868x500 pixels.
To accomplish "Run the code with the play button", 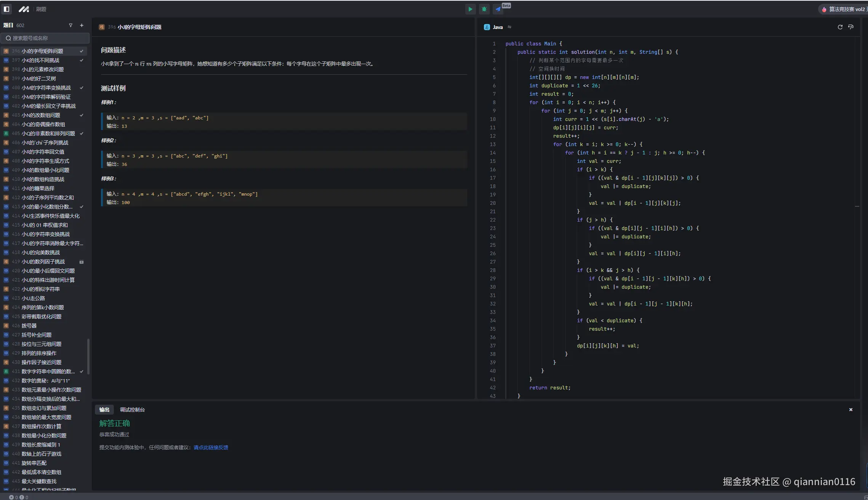I will [x=470, y=9].
